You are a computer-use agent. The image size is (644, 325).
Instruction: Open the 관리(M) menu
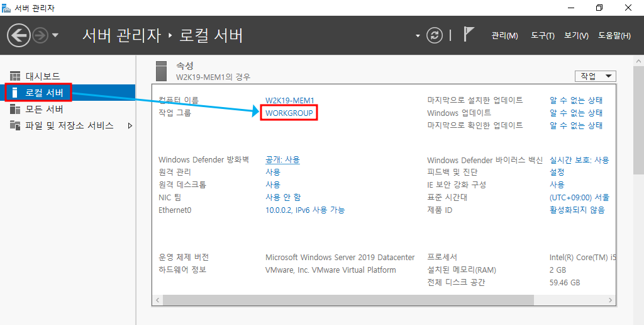[x=504, y=36]
